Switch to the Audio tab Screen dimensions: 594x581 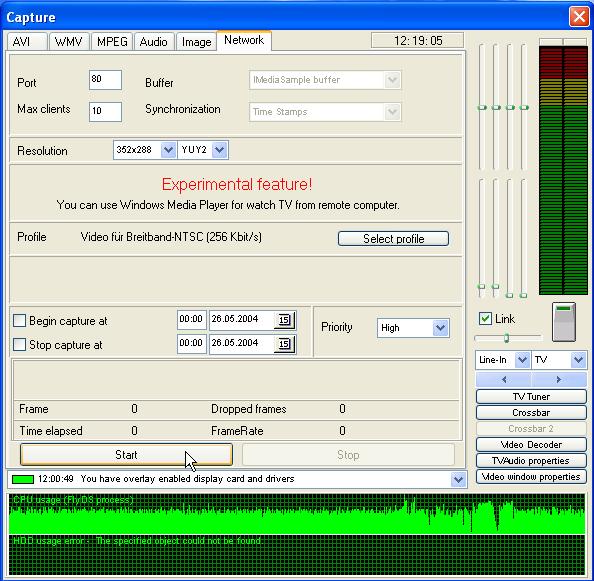[153, 41]
